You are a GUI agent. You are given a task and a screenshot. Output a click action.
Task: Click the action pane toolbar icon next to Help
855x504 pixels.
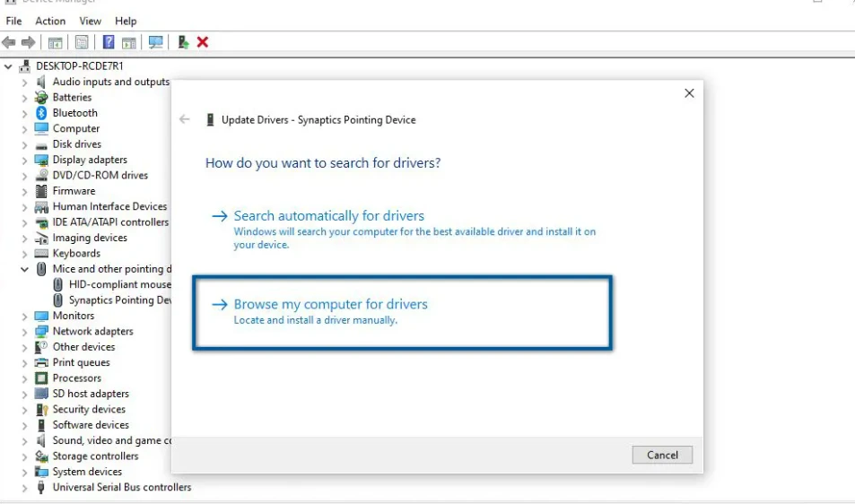tap(128, 42)
